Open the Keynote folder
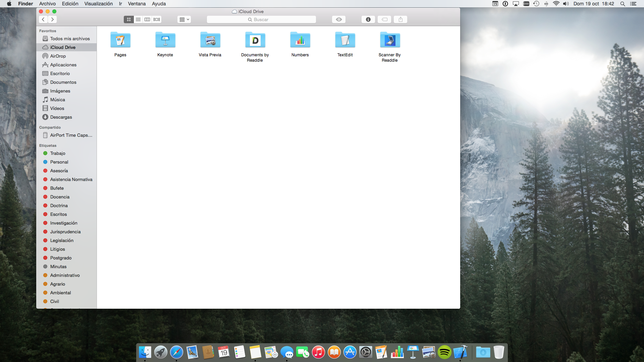 pos(165,41)
